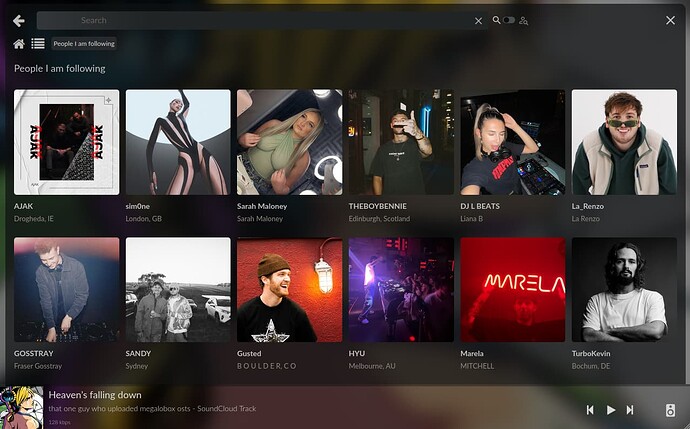Viewport: 690px width, 429px height.
Task: Click the track artist SoundCloud subtitle
Action: 152,409
